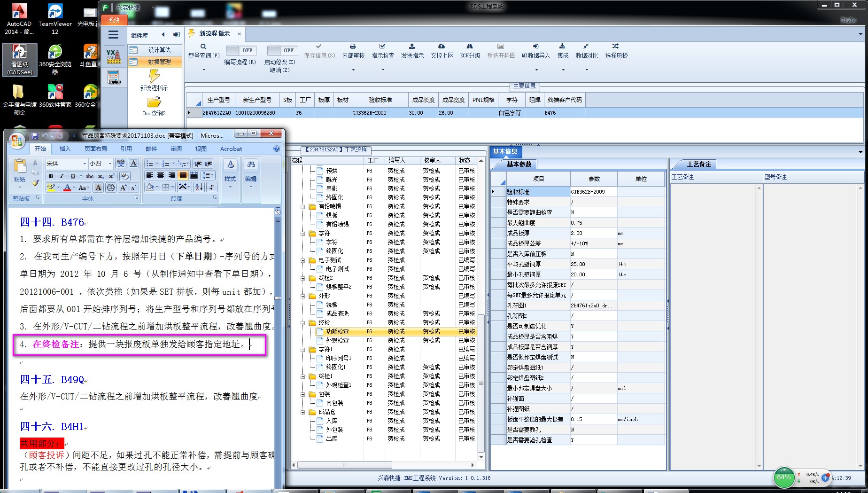This screenshot has width=868, height=493.
Task: Click the MI数据导入 button
Action: click(535, 51)
